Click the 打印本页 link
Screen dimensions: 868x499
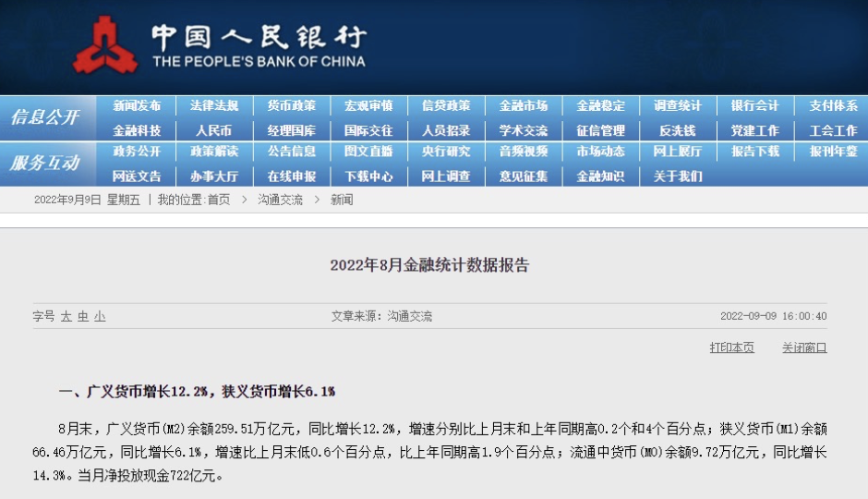pyautogui.click(x=732, y=347)
